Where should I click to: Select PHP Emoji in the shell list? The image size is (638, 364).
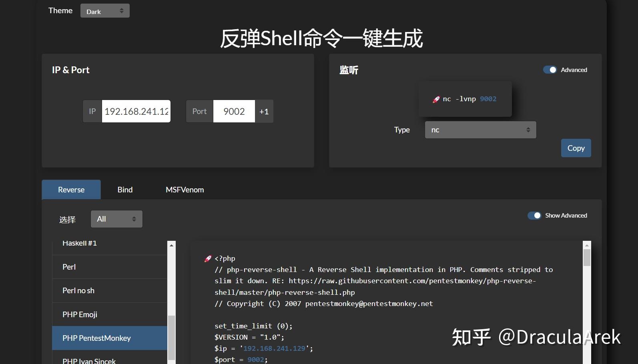pyautogui.click(x=110, y=314)
